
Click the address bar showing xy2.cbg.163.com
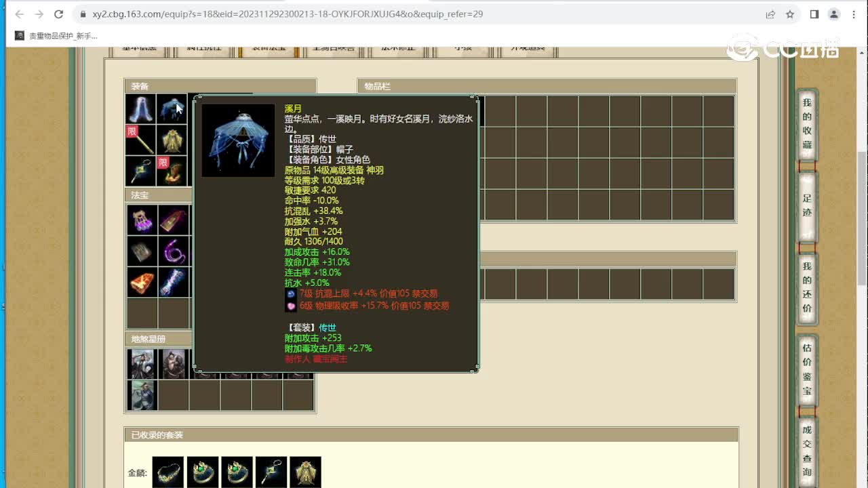(x=420, y=14)
